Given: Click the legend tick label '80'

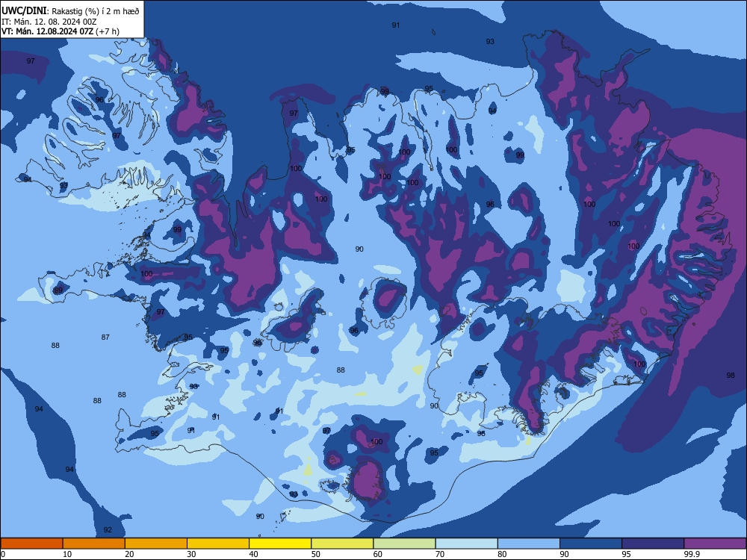Looking at the screenshot, I should click(502, 554).
